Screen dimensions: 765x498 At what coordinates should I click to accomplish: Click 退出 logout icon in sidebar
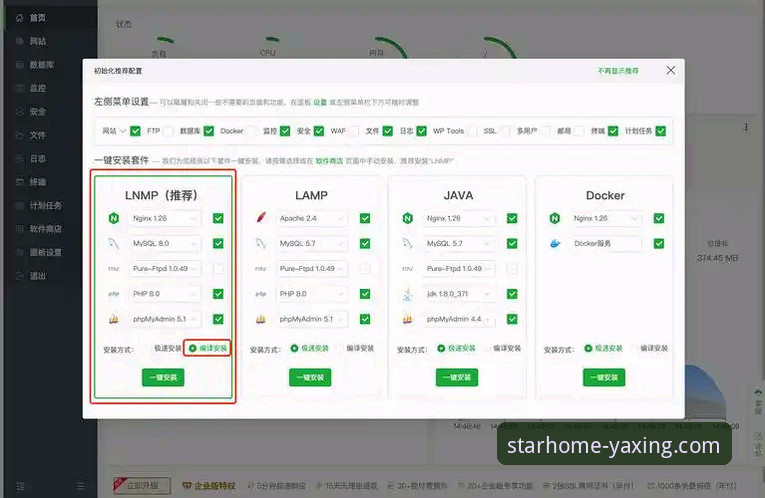[20, 276]
